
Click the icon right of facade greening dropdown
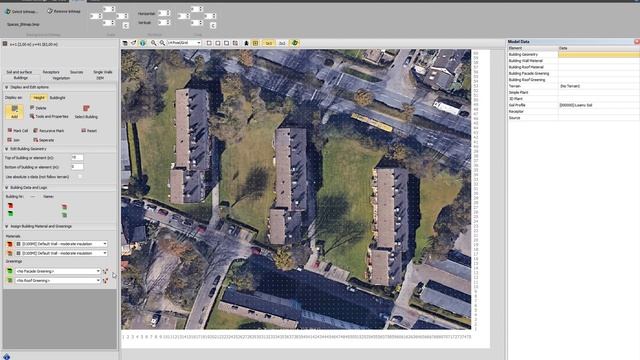pos(105,271)
